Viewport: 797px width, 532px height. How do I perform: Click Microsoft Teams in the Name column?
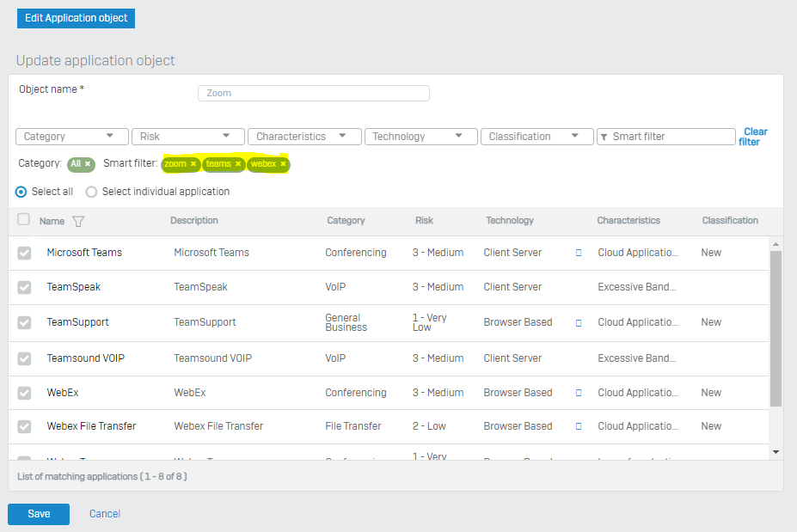(x=84, y=253)
